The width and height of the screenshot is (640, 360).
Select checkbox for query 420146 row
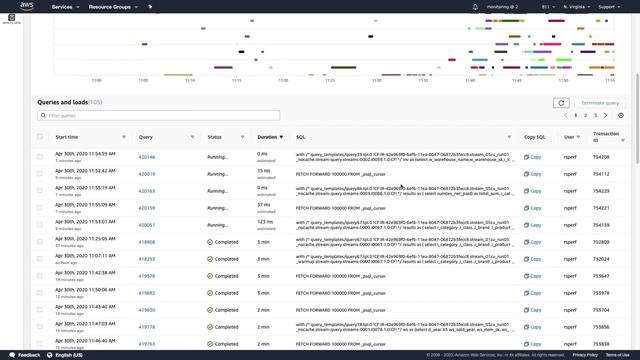coord(40,157)
